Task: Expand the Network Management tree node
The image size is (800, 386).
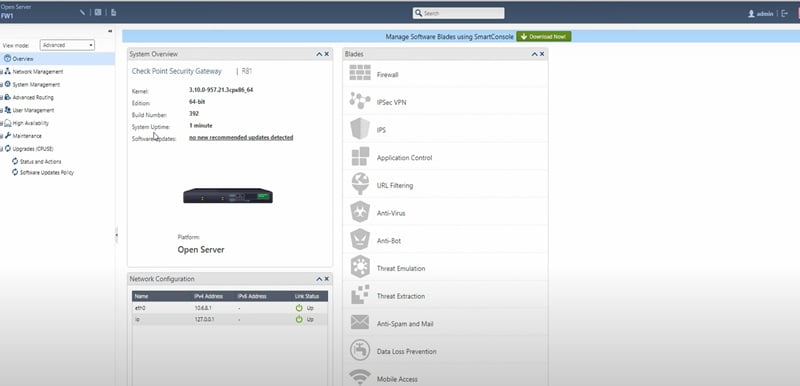Action: [2, 72]
